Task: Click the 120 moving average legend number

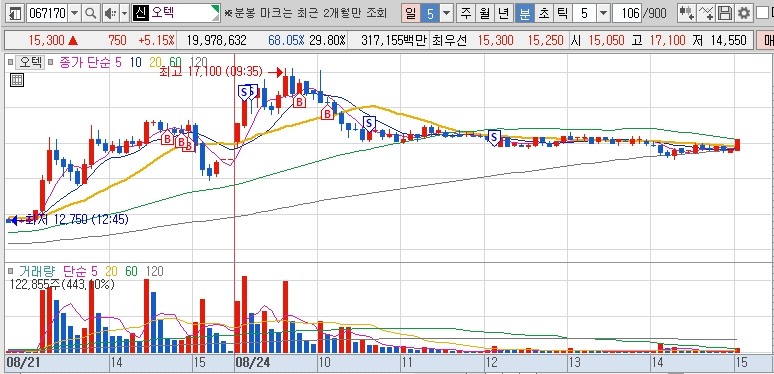Action: [x=198, y=62]
